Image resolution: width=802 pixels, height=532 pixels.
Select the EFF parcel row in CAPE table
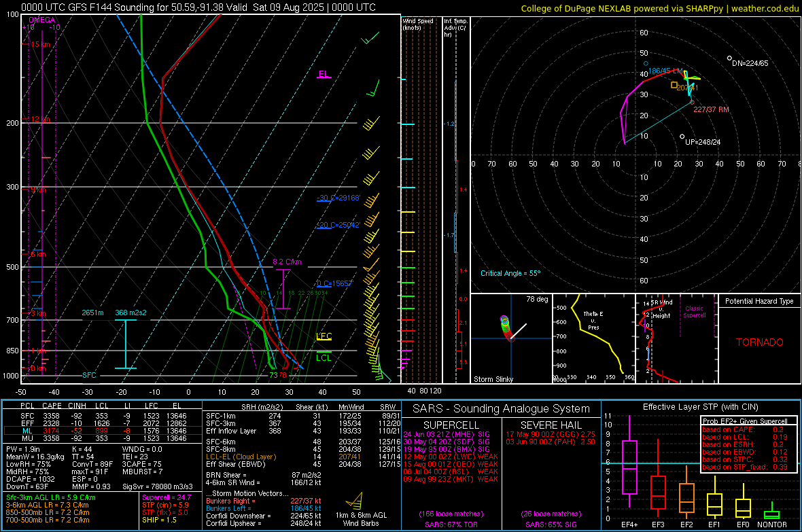tap(103, 423)
